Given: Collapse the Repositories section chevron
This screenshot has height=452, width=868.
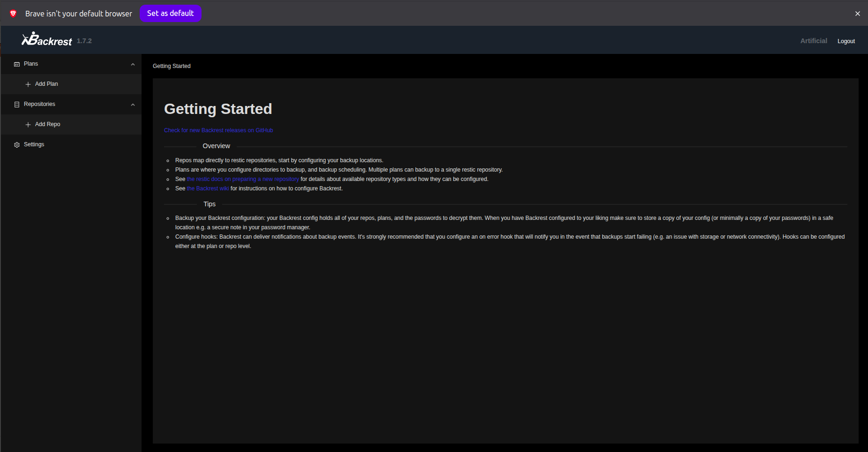Looking at the screenshot, I should point(133,105).
